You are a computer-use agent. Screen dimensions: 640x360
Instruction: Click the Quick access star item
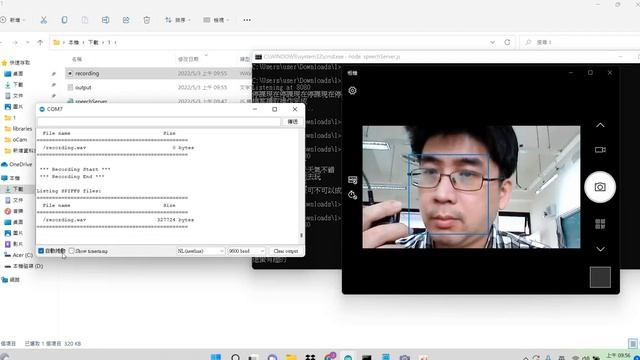16,62
